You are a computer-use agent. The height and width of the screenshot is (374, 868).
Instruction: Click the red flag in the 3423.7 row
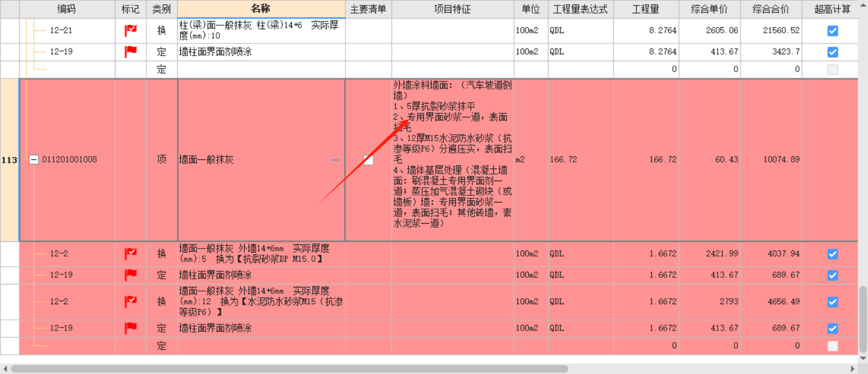click(131, 52)
